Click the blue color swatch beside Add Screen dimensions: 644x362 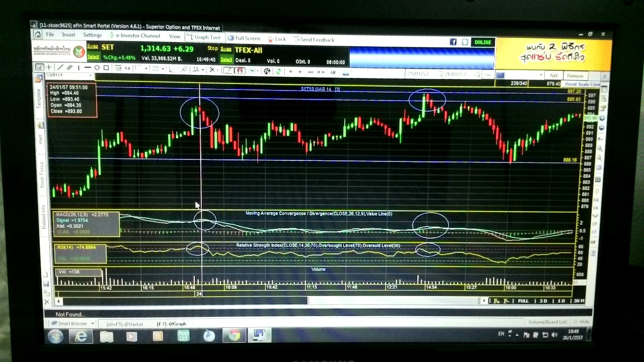point(500,75)
